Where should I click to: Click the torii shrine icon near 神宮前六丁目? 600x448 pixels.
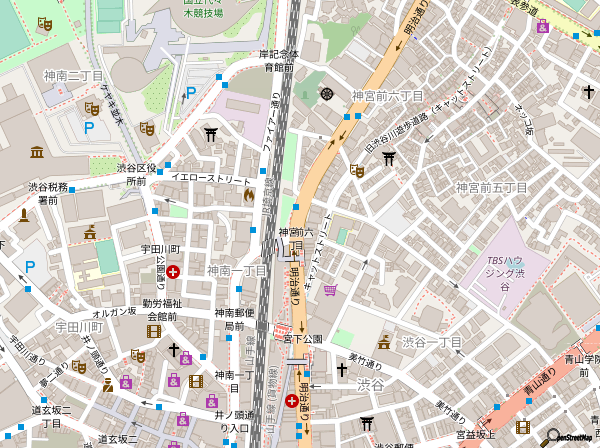pos(388,156)
